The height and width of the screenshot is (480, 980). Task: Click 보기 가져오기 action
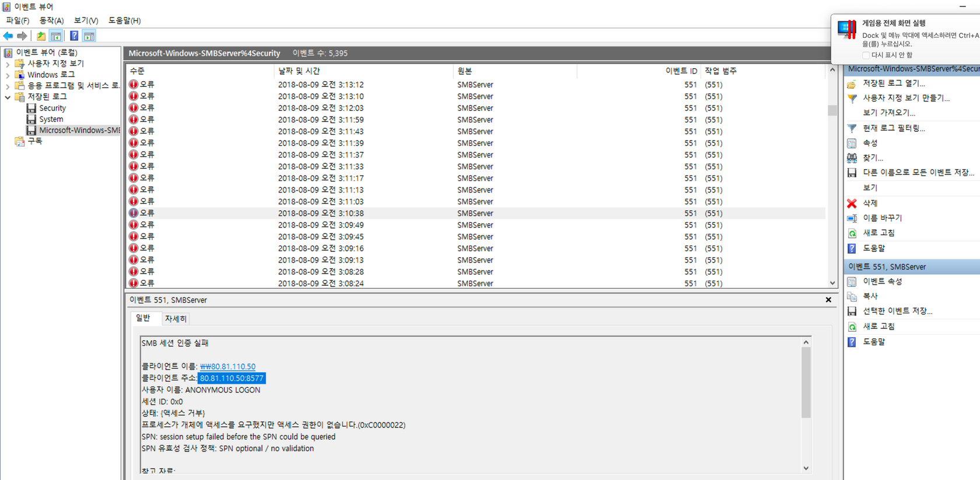click(889, 113)
